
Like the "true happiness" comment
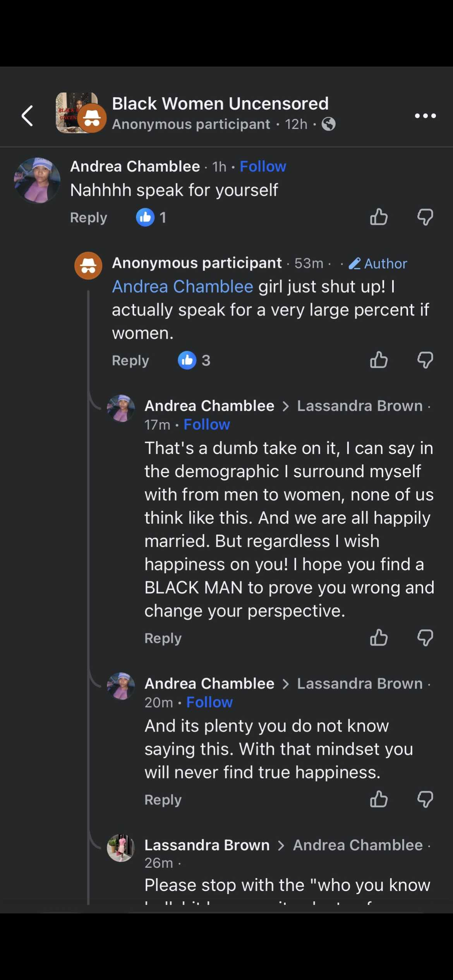pyautogui.click(x=379, y=799)
